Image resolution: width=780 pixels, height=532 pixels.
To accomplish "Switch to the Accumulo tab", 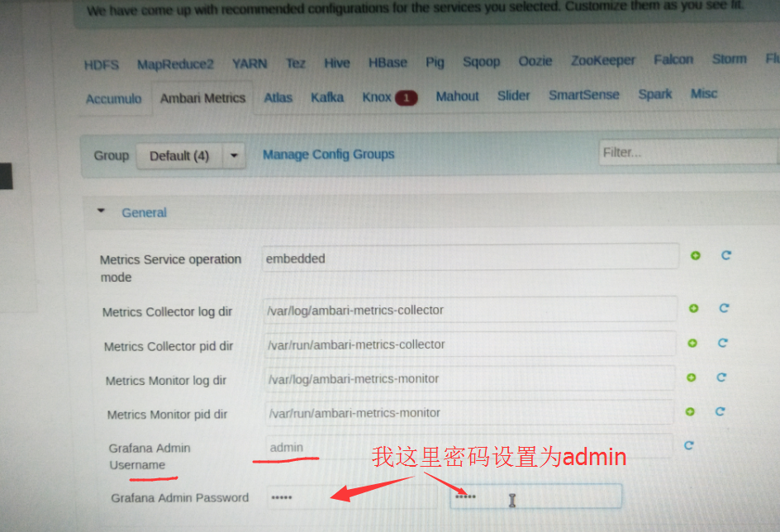I will (x=113, y=99).
